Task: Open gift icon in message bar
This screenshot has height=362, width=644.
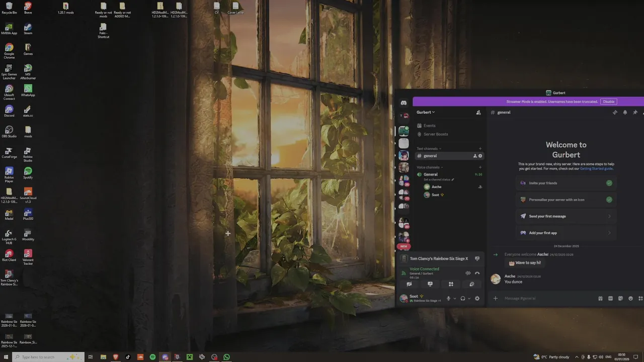Action: [x=600, y=298]
